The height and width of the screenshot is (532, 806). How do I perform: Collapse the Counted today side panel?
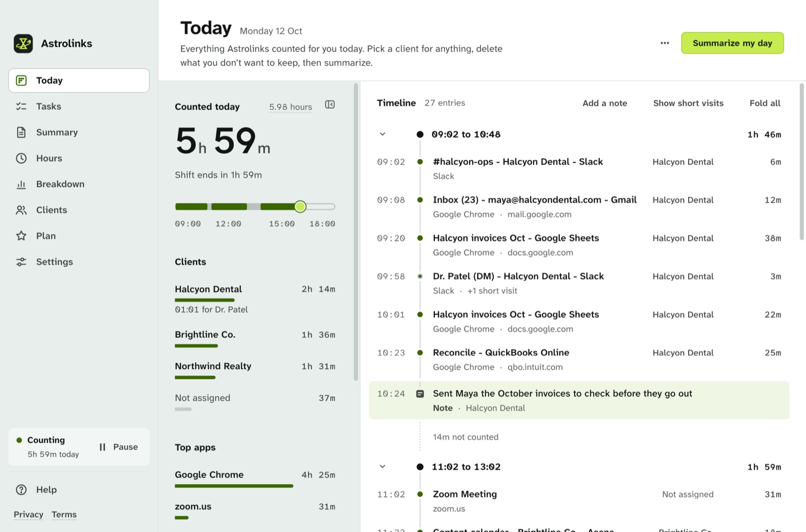click(330, 105)
